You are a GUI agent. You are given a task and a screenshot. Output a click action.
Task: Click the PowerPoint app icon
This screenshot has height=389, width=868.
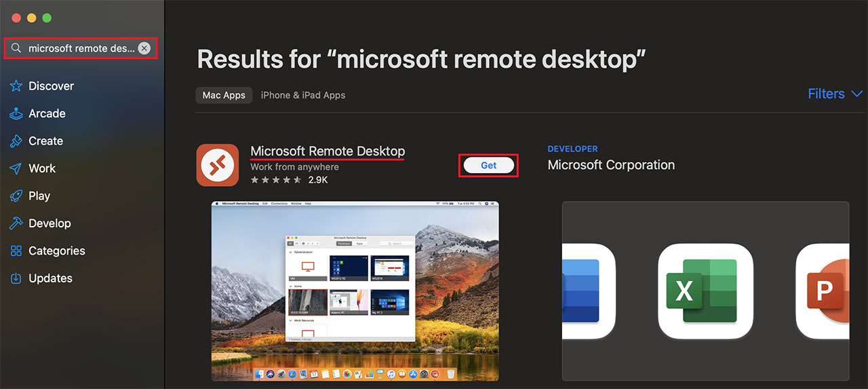tap(823, 291)
